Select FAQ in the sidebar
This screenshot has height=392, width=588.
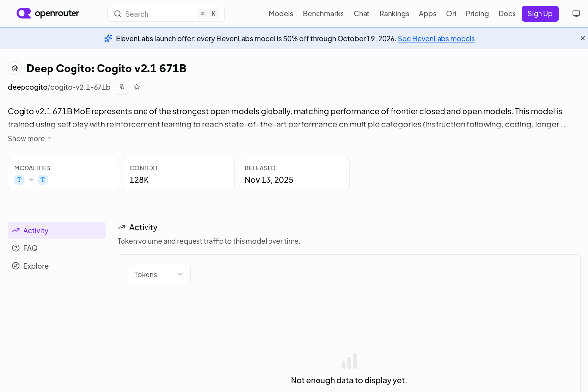57,248
